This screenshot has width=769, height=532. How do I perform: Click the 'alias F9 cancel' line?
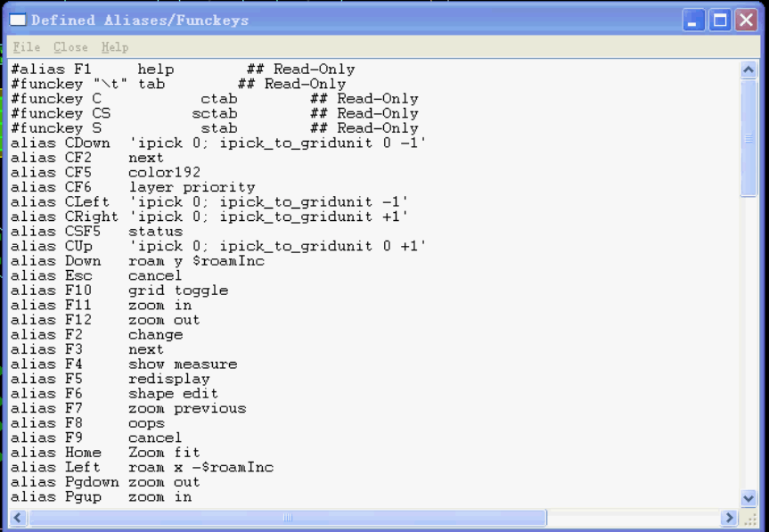(x=96, y=437)
